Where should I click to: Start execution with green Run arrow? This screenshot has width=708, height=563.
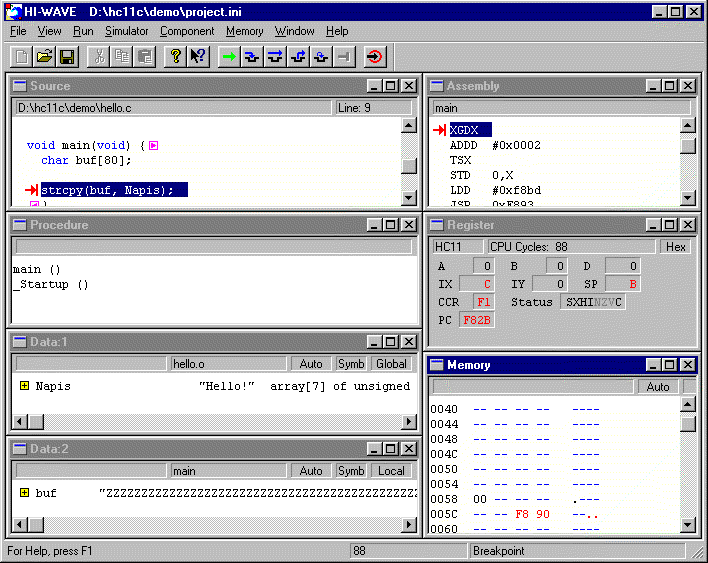(229, 56)
